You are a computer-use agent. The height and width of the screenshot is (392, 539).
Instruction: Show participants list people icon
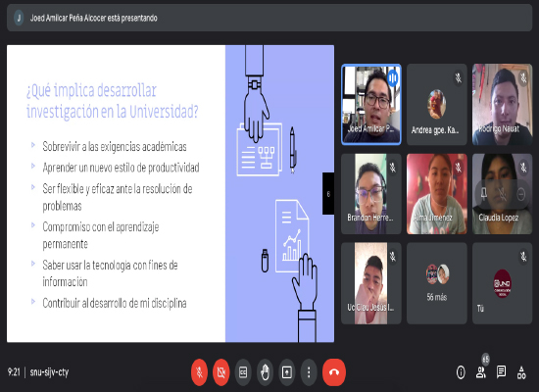click(x=481, y=372)
